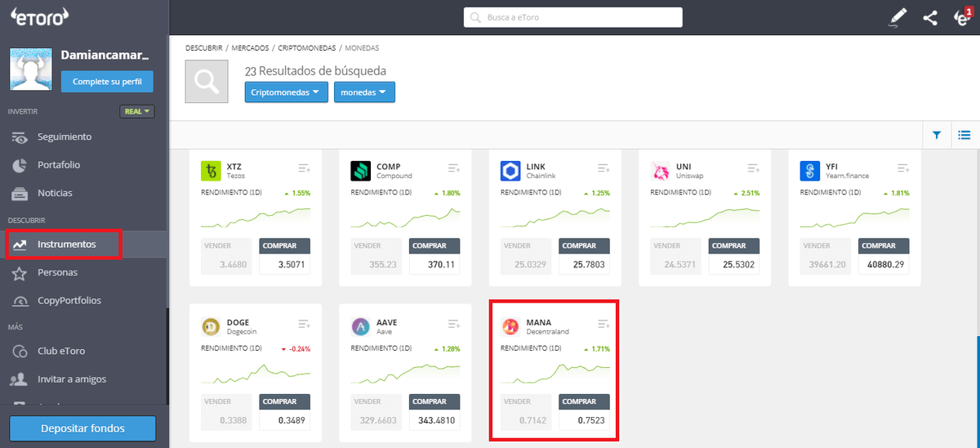Image resolution: width=980 pixels, height=448 pixels.
Task: Sell MANA at 0.7142
Action: tap(527, 412)
